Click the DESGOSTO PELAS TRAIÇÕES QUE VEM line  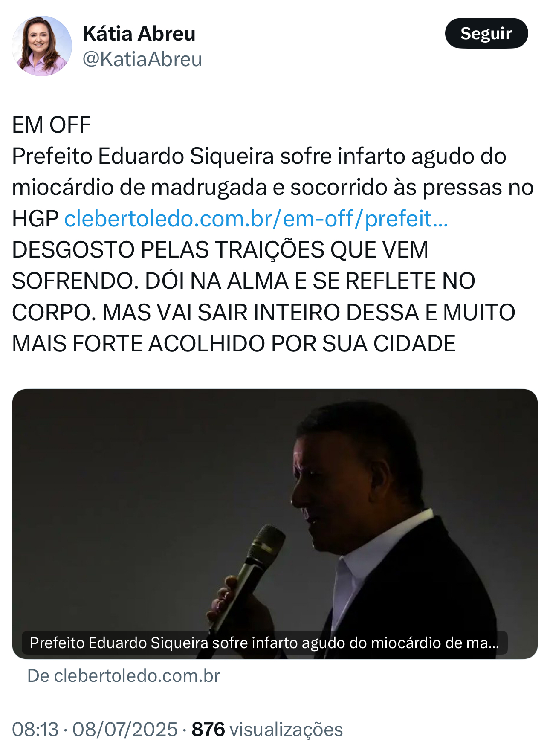point(220,250)
